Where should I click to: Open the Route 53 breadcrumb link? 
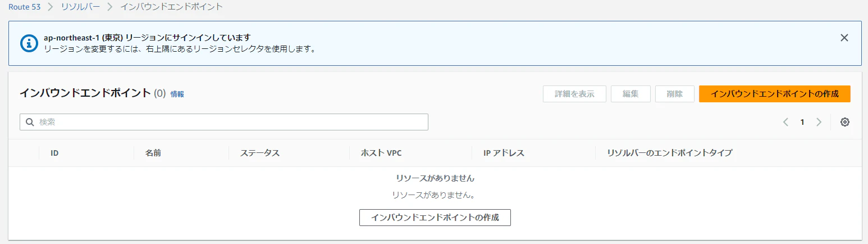click(24, 7)
